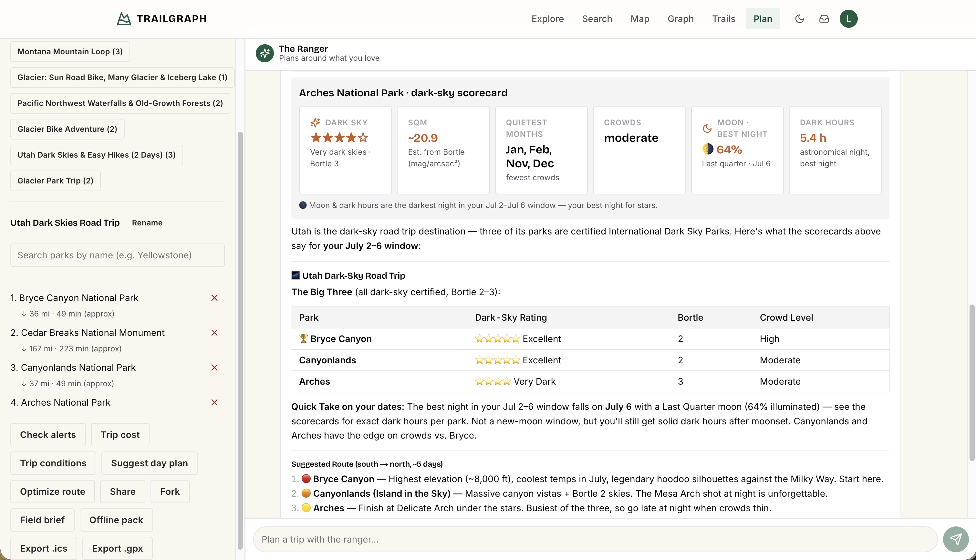The height and width of the screenshot is (560, 976).
Task: Click the dark-sky star rating stars
Action: click(x=339, y=137)
